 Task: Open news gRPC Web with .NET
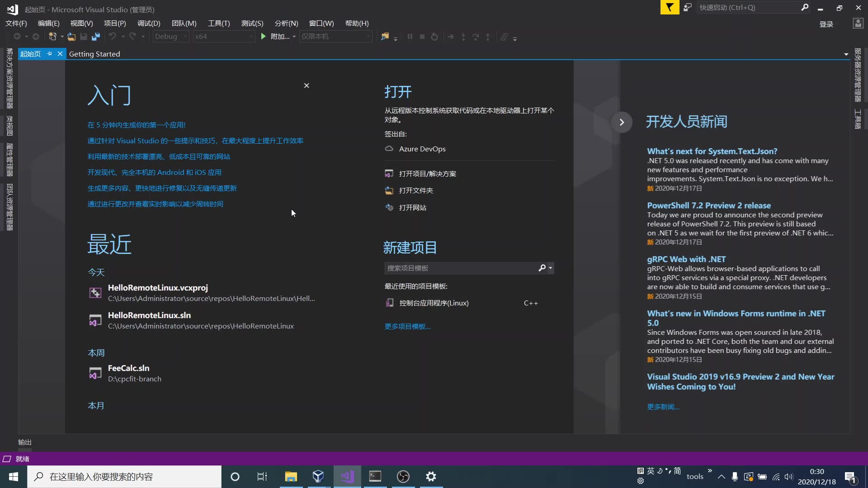[x=686, y=259]
